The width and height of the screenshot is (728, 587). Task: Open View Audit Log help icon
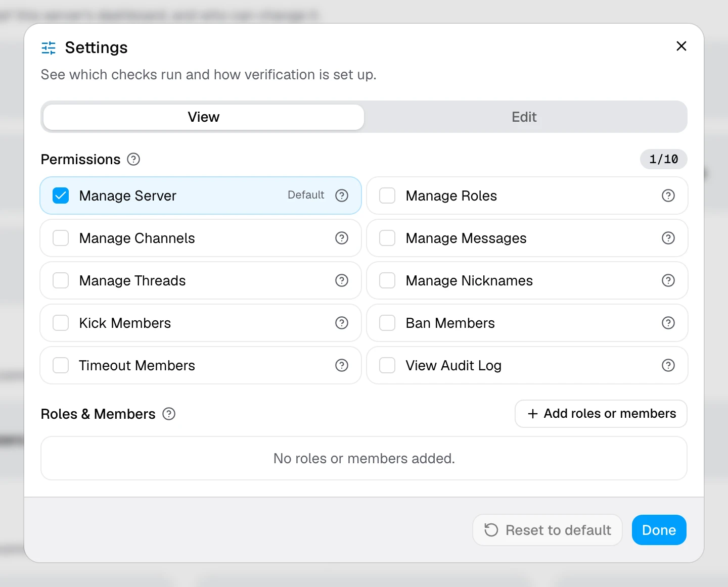[668, 365]
